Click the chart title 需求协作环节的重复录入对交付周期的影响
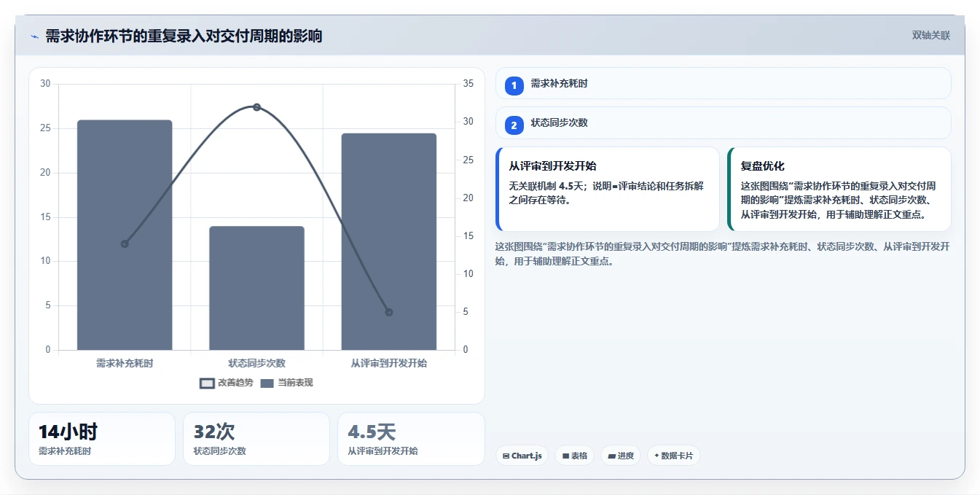The height and width of the screenshot is (495, 980). click(184, 36)
